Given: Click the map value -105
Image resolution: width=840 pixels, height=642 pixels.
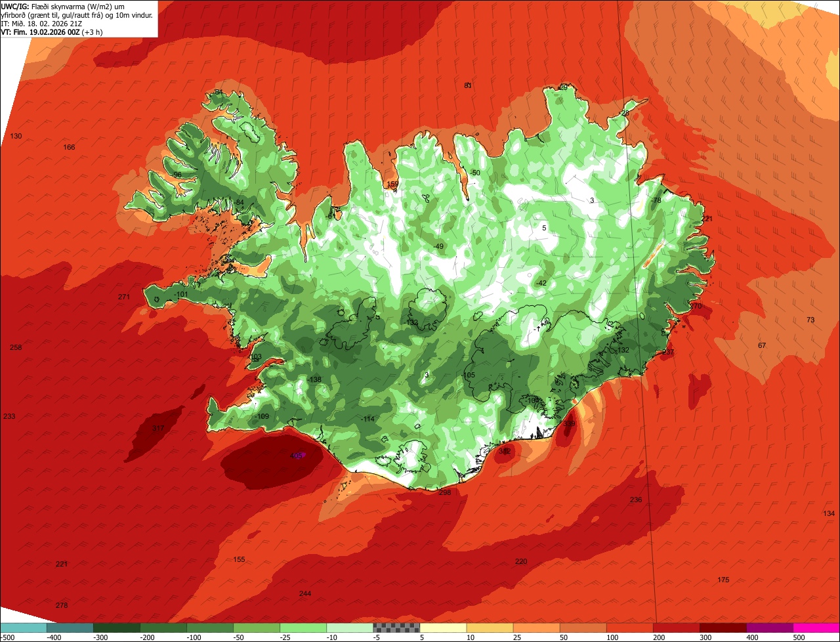Looking at the screenshot, I should 468,375.
